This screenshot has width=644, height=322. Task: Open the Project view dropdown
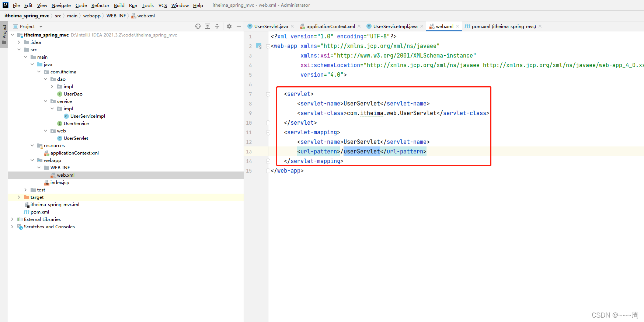point(41,27)
